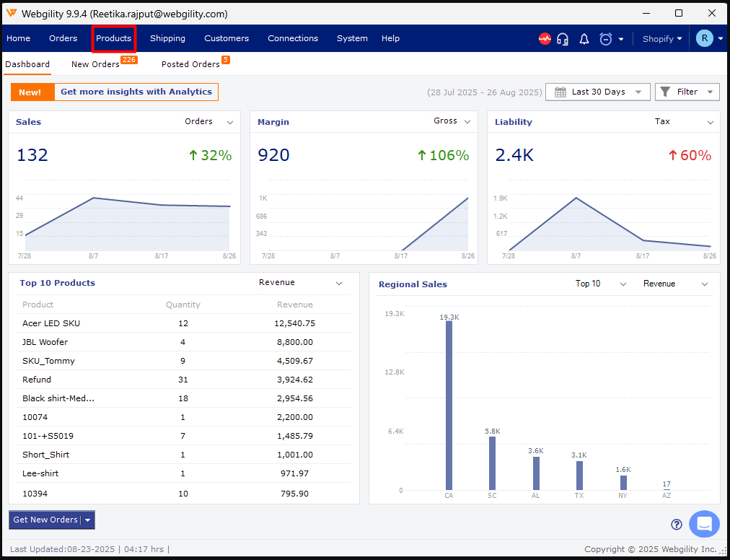Switch to the New Orders tab
Viewport: 730px width, 560px height.
coord(95,64)
